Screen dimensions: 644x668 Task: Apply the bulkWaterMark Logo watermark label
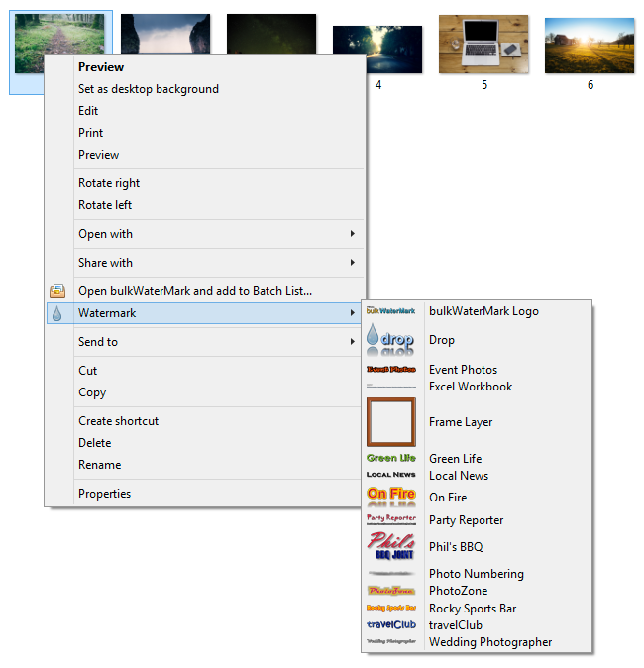483,311
